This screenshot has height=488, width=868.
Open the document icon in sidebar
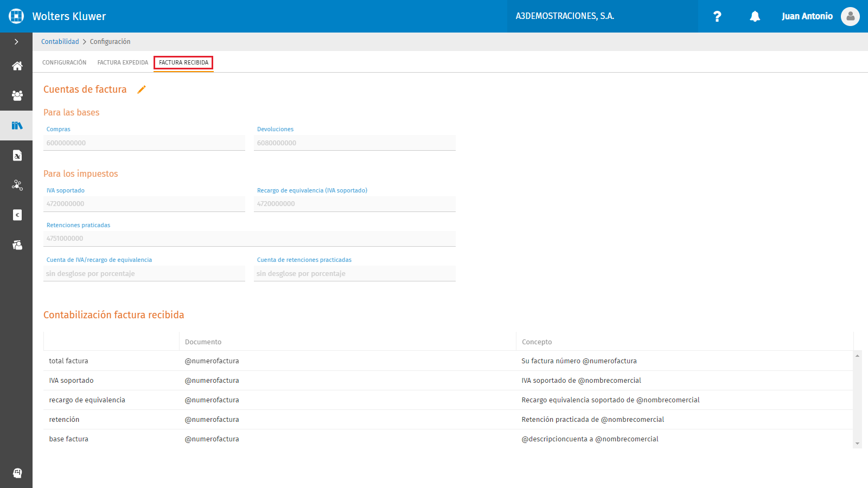(x=17, y=156)
